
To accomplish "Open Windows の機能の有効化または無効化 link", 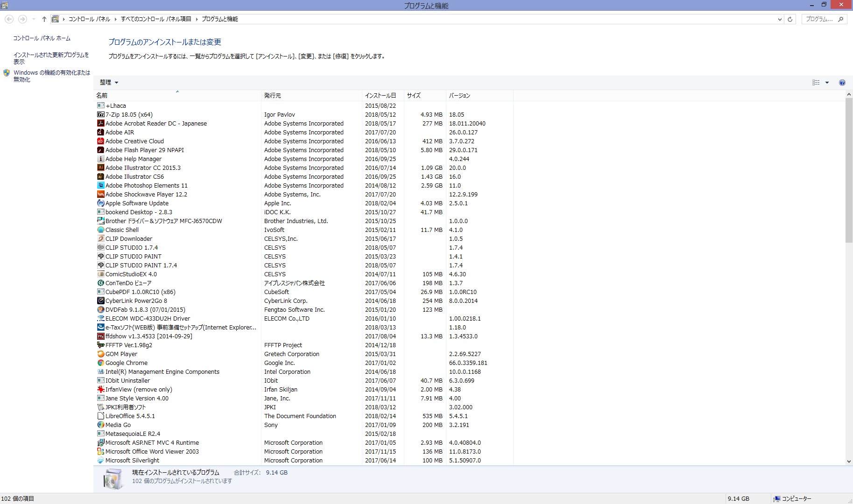I will click(x=52, y=76).
